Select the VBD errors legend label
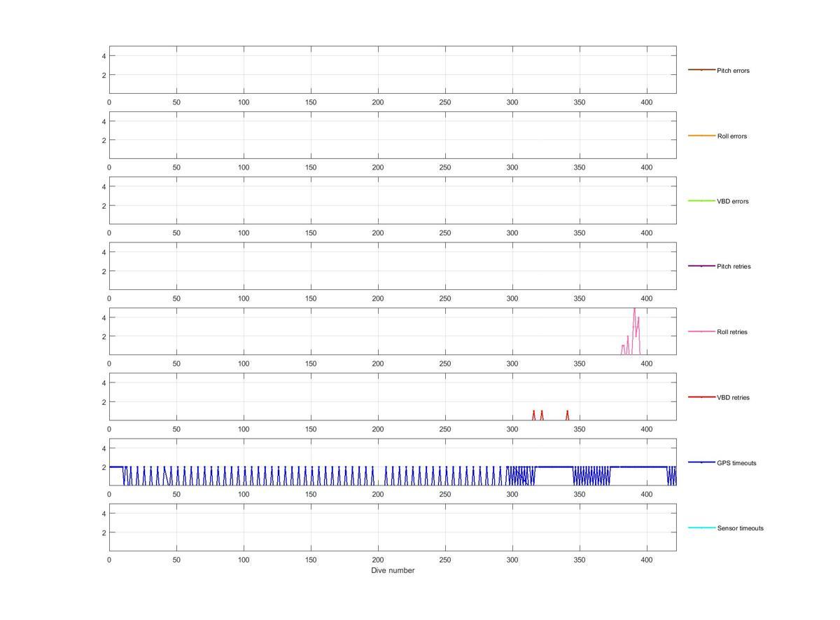 click(x=732, y=201)
